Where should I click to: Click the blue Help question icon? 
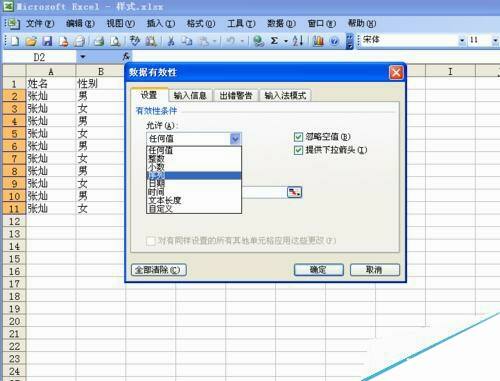pyautogui.click(x=334, y=41)
